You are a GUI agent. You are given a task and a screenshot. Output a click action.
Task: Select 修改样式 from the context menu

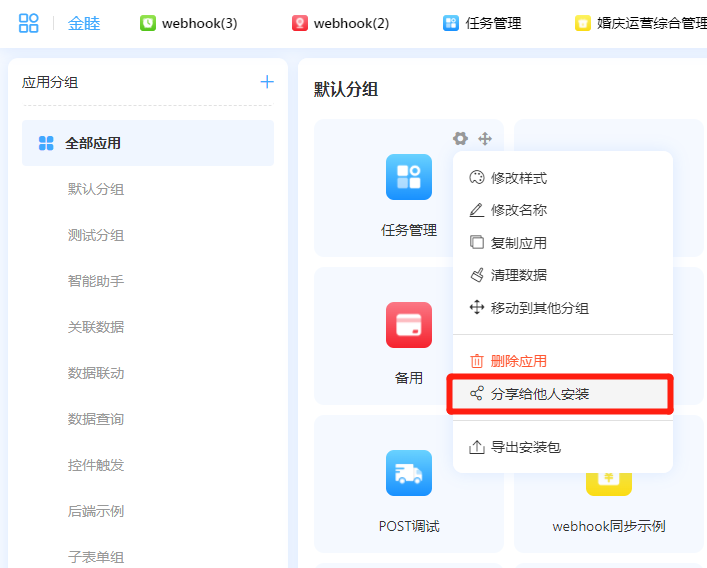coord(518,178)
